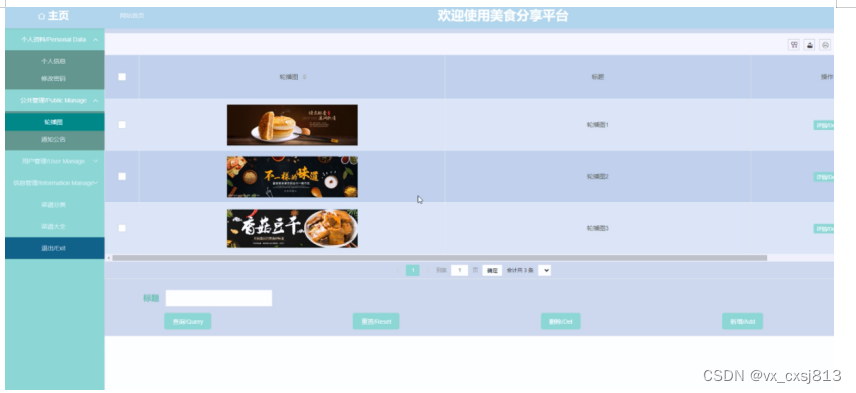Expand the Information Manage menu chevron
856x393 pixels.
(96, 183)
